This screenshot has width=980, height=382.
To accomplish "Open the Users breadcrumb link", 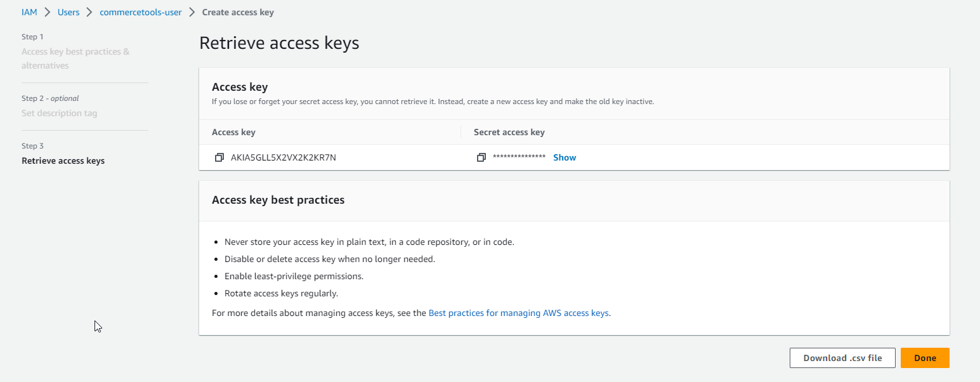I will (69, 12).
